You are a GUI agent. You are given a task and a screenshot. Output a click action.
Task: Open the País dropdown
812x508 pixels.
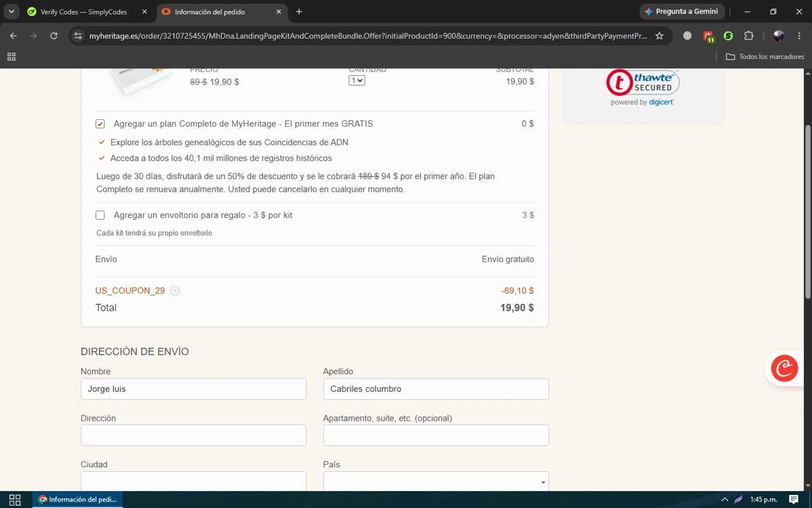[x=436, y=481]
